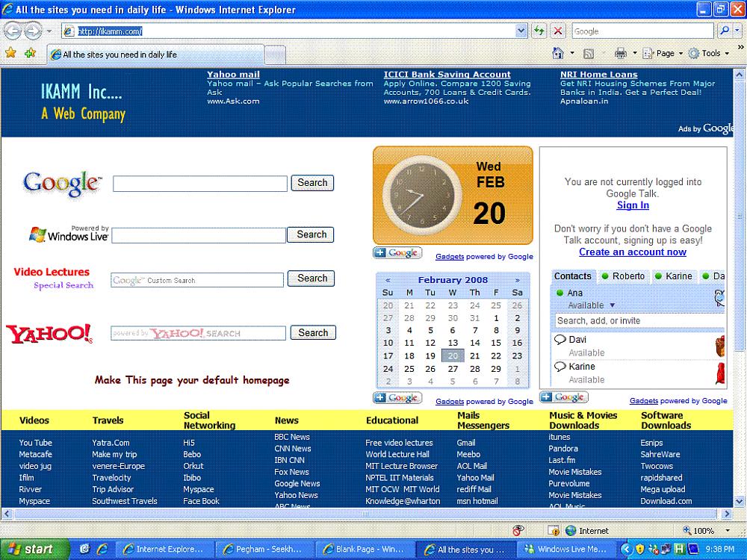This screenshot has height=560, width=747.
Task: Click the browser Forward arrow button
Action: 33,31
